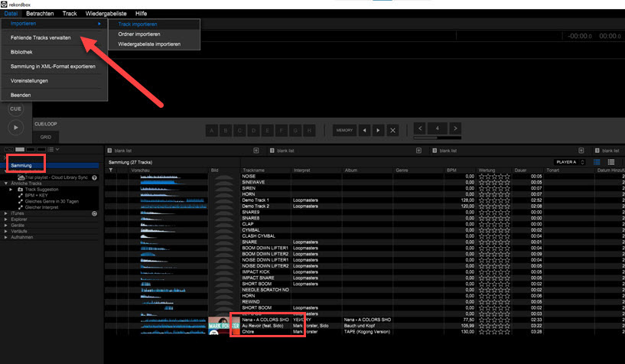Sort by the Trackname column header
The height and width of the screenshot is (364, 625).
pyautogui.click(x=253, y=170)
